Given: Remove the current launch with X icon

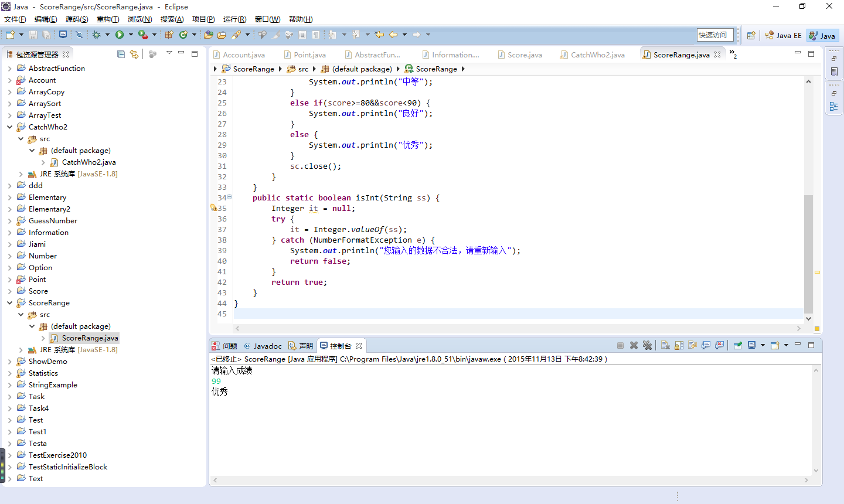Looking at the screenshot, I should click(634, 345).
